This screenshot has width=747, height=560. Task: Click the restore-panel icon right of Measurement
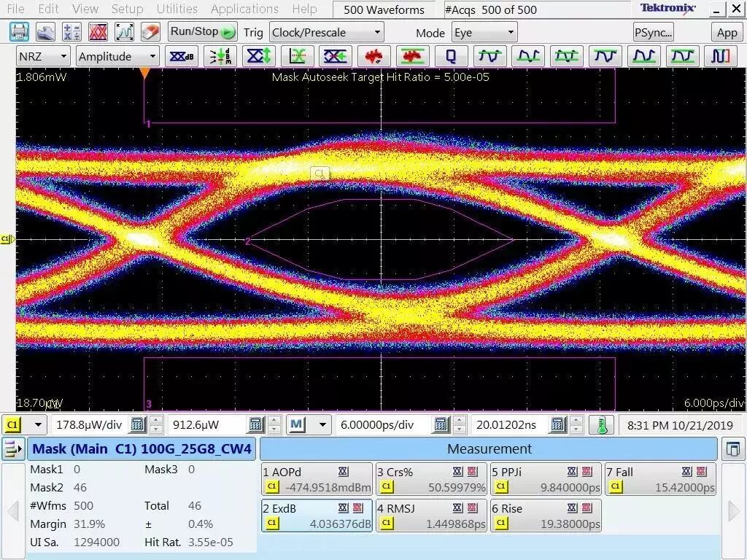pos(733,449)
